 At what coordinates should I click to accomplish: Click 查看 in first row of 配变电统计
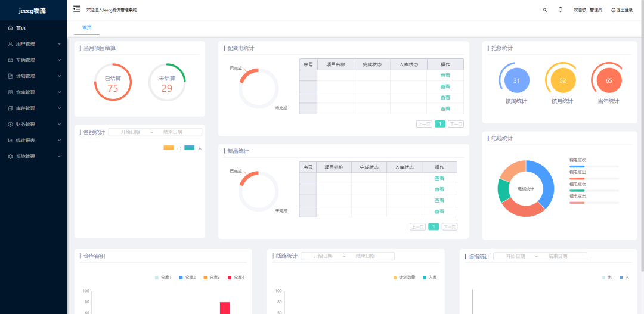[445, 76]
